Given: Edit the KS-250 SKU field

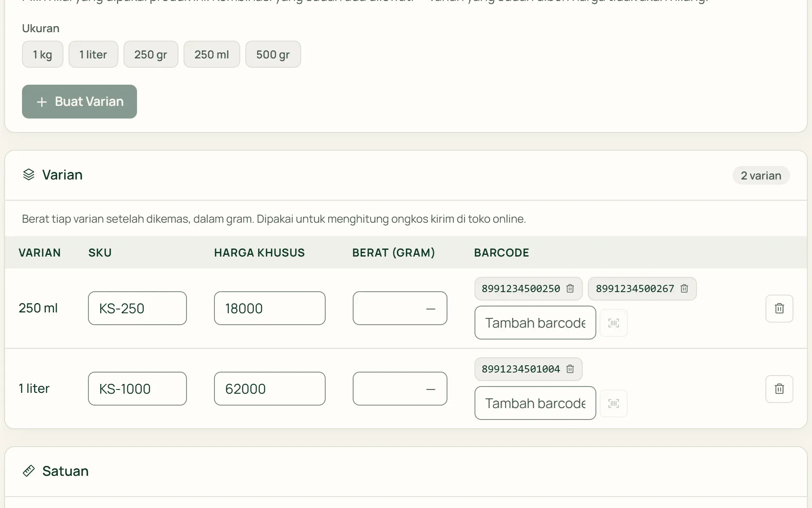Looking at the screenshot, I should (x=137, y=308).
